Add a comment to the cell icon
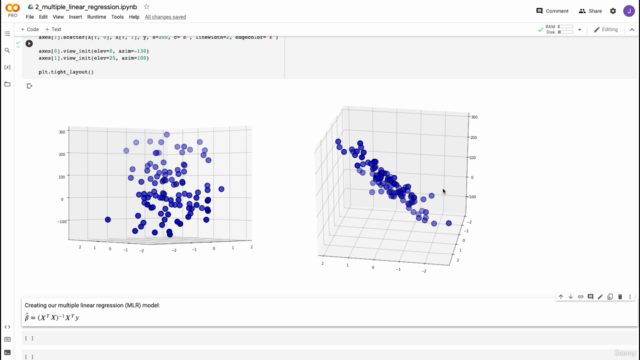Viewport: 640px width, 360px height. pyautogui.click(x=590, y=297)
